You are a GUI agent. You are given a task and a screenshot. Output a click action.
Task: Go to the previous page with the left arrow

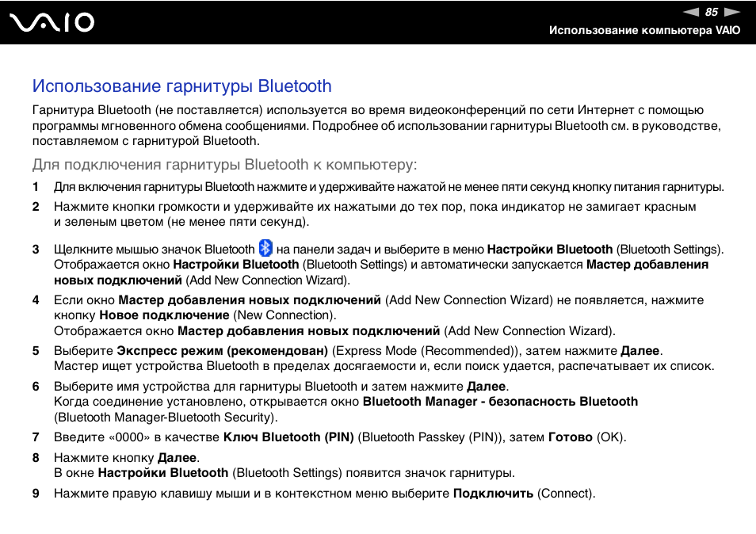click(691, 12)
